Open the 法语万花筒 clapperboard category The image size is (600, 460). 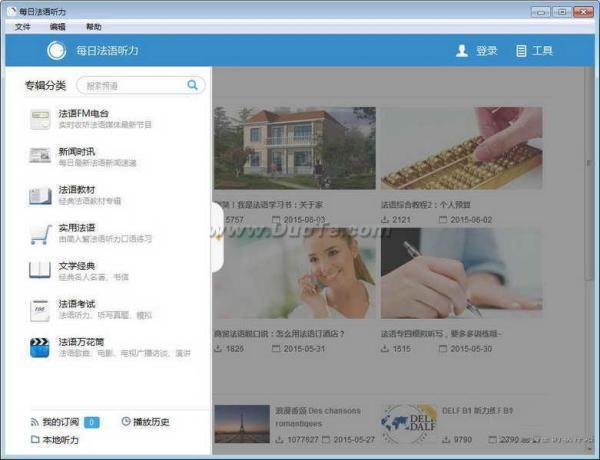pyautogui.click(x=81, y=346)
